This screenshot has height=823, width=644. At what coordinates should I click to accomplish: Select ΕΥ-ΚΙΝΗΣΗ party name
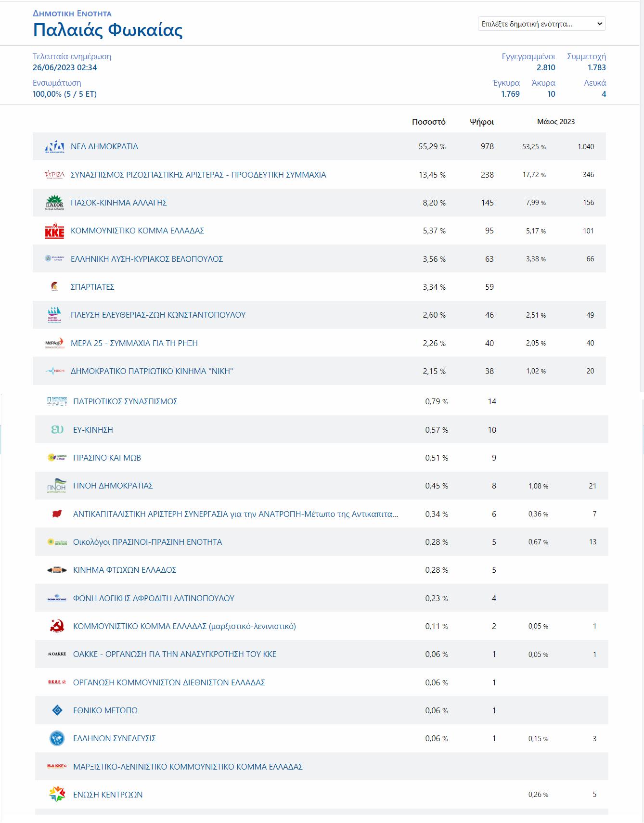click(93, 430)
